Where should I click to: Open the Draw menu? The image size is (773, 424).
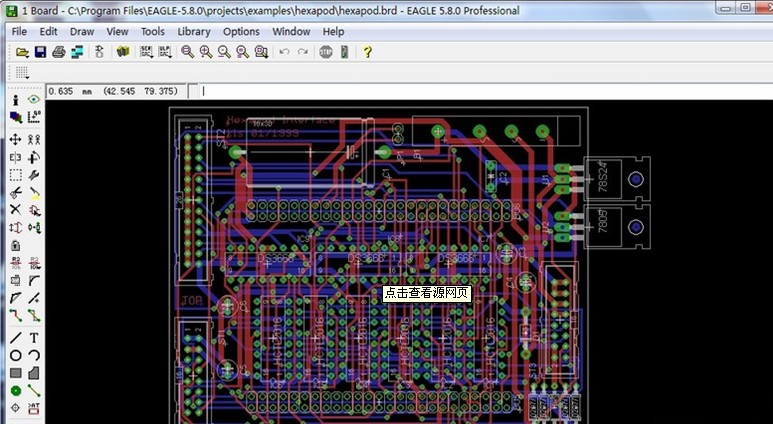pos(82,31)
